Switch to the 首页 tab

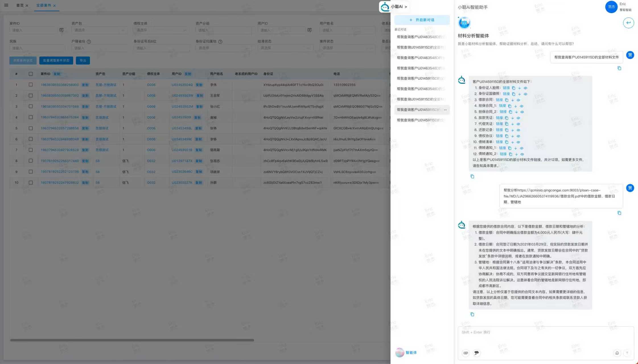[x=20, y=5]
